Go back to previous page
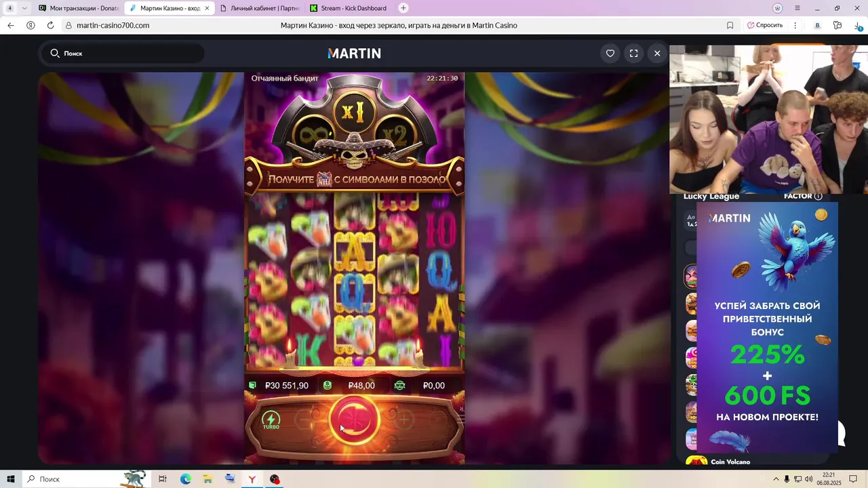Image resolution: width=868 pixels, height=488 pixels. tap(11, 25)
